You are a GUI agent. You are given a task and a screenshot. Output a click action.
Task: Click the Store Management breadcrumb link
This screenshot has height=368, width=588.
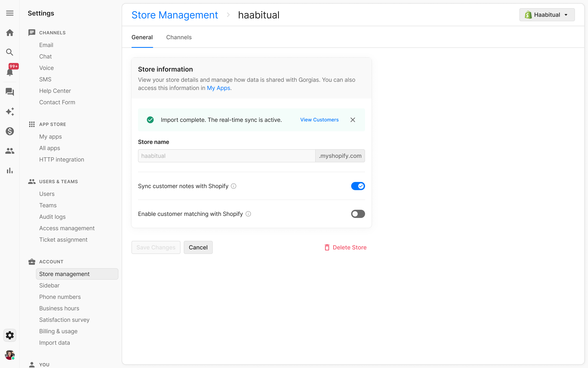175,15
